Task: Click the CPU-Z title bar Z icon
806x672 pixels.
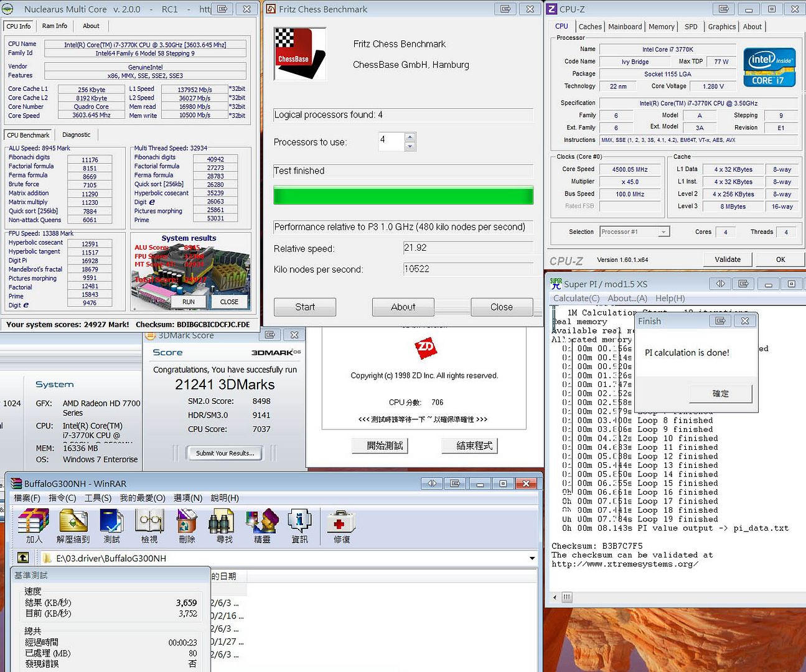Action: pos(551,9)
